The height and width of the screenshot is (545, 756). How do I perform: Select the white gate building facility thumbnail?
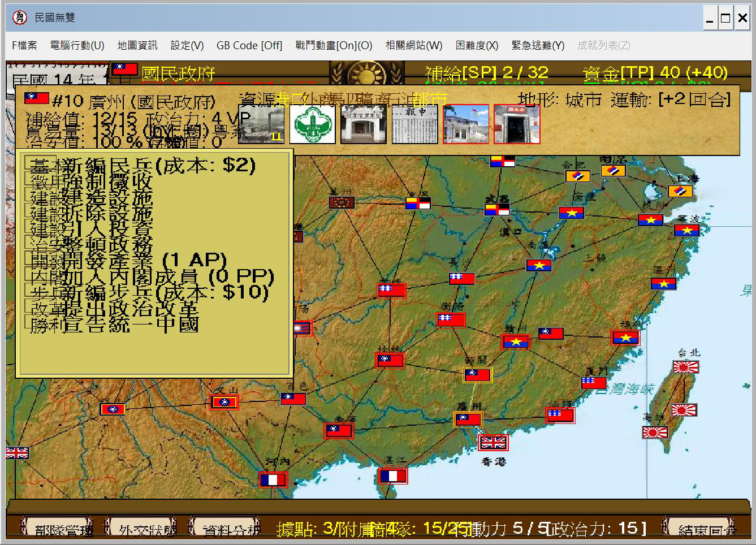(364, 124)
